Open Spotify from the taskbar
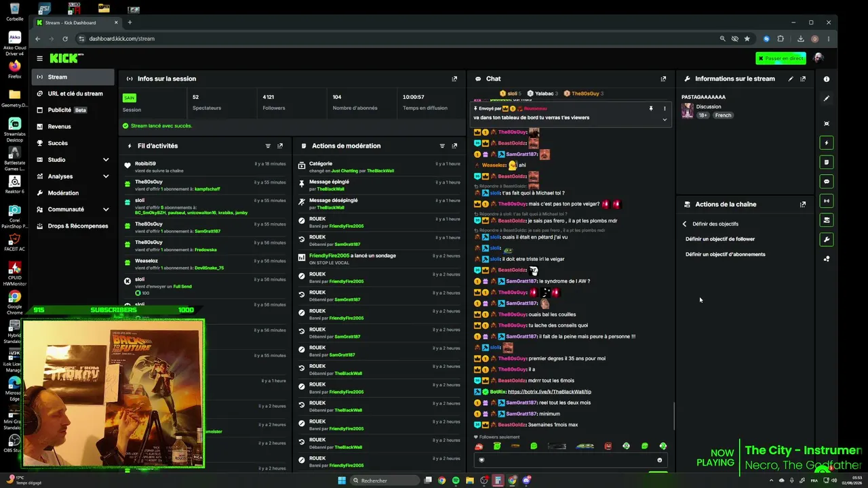This screenshot has width=868, height=488. coord(456,481)
